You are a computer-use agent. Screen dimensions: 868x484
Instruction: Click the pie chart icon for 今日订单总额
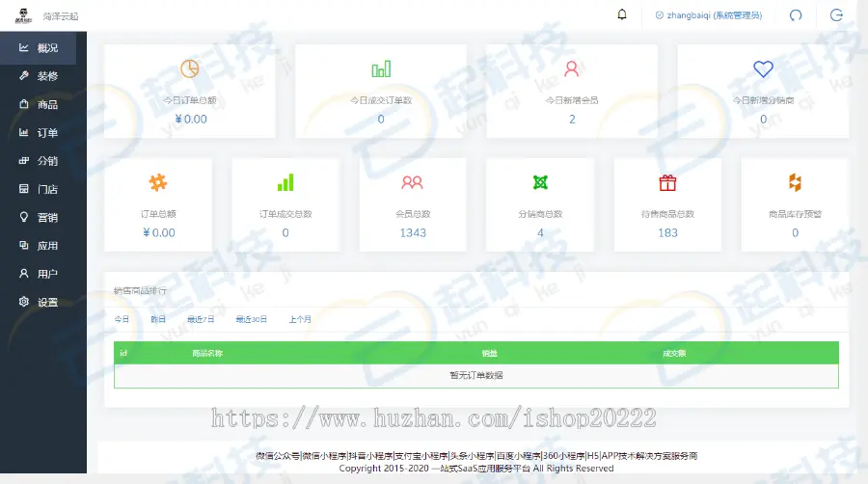[x=190, y=68]
